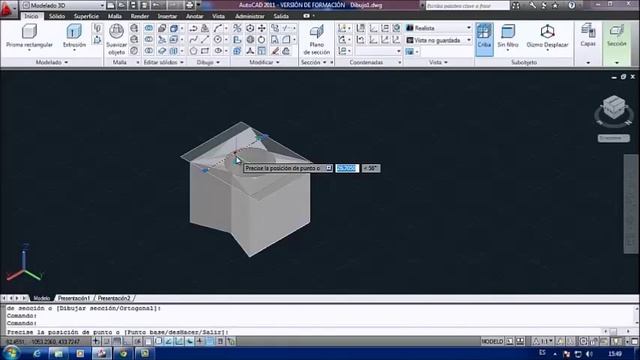Open the Salida ribbon tab
Image resolution: width=640 pixels, height=360 pixels.
281,16
